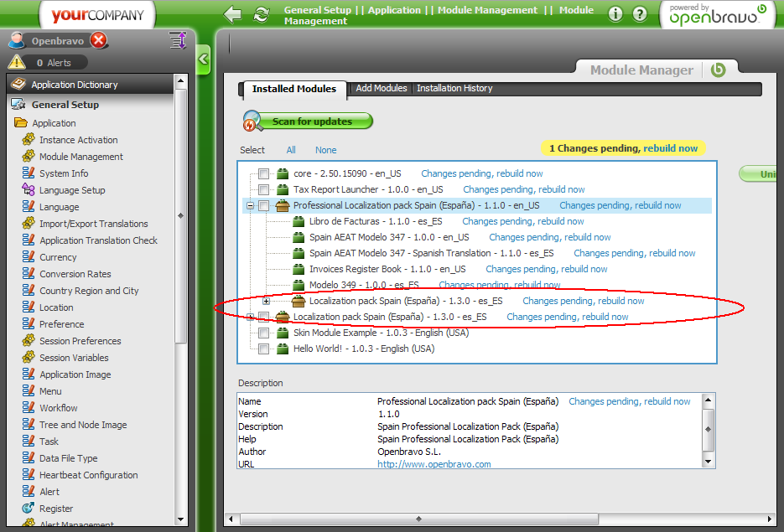Open the Installation History tab
Viewport: 784px width, 532px height.
coord(454,88)
